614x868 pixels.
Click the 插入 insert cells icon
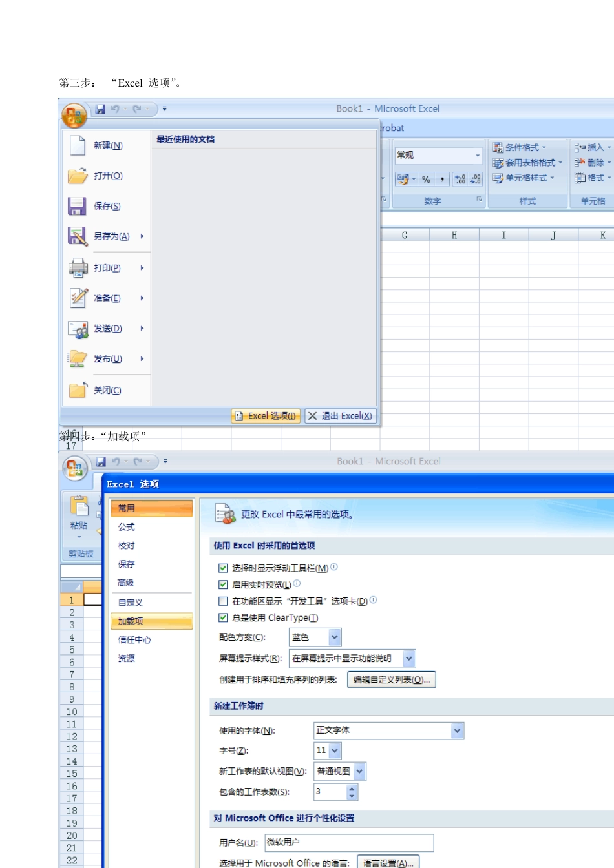[580, 148]
